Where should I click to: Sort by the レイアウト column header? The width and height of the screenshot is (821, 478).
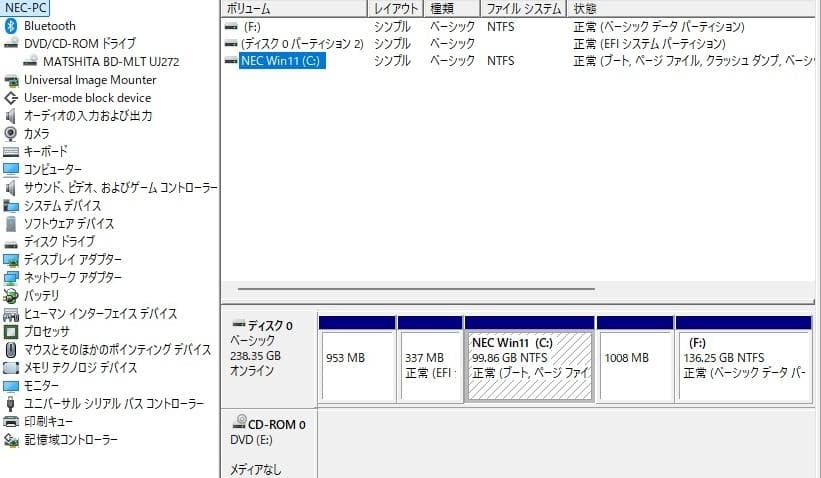coord(396,8)
